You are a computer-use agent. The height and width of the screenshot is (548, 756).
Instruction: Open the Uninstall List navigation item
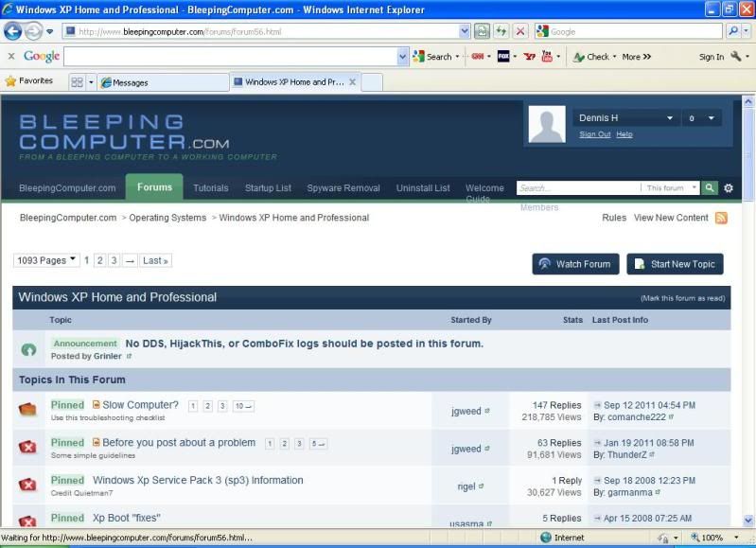[423, 188]
